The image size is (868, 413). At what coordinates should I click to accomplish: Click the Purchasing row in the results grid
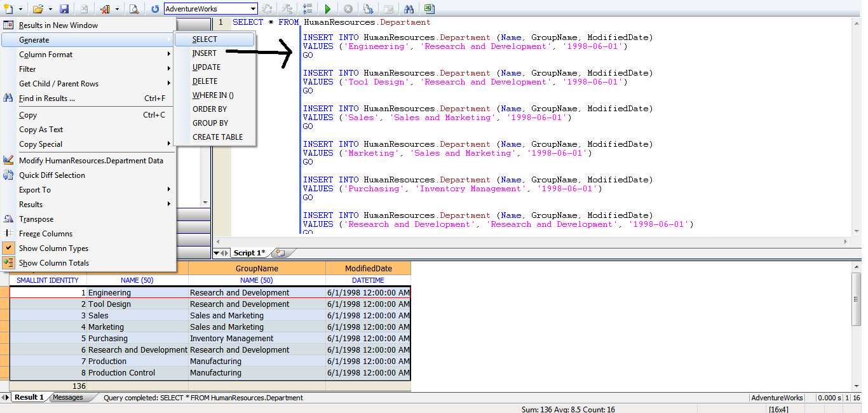tap(108, 338)
